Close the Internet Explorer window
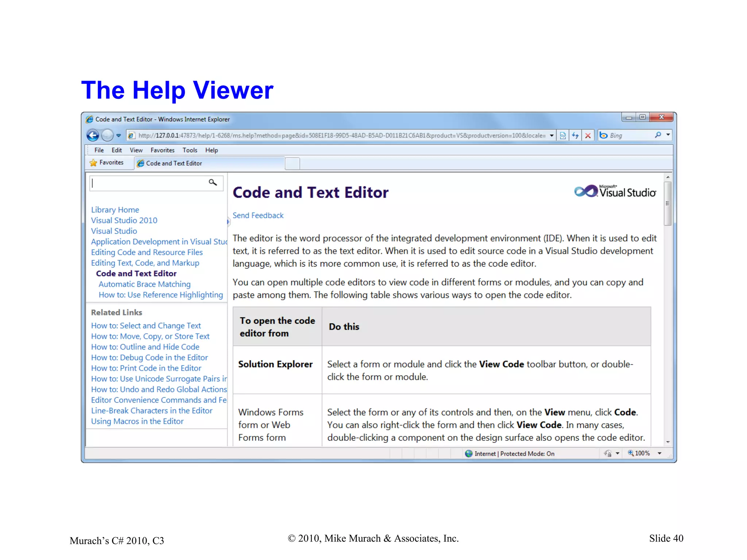 (x=661, y=117)
